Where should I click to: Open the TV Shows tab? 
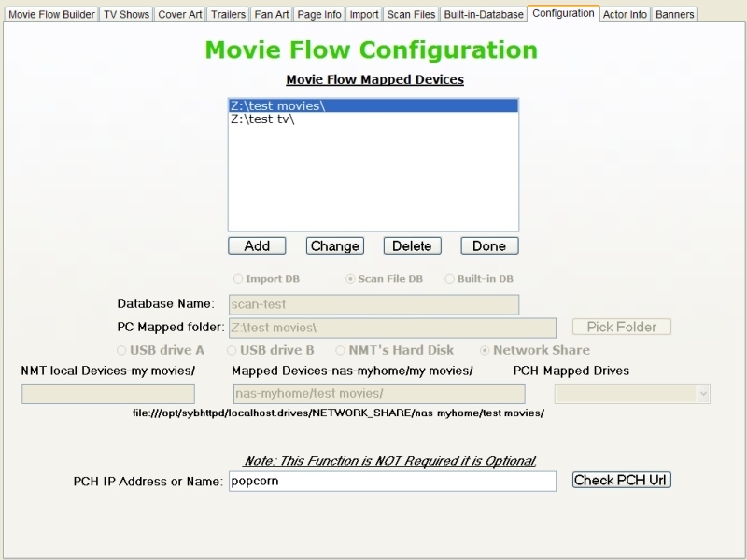point(126,15)
